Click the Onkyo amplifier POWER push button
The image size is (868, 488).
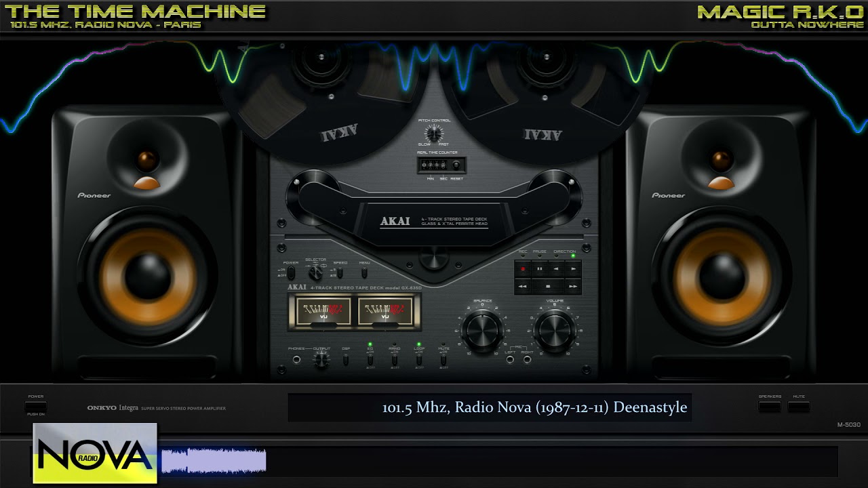pyautogui.click(x=35, y=407)
